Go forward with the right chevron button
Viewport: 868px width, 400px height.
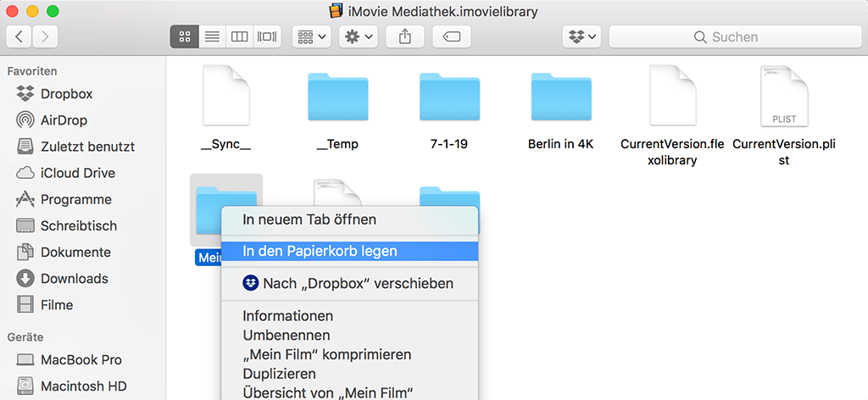click(x=45, y=37)
